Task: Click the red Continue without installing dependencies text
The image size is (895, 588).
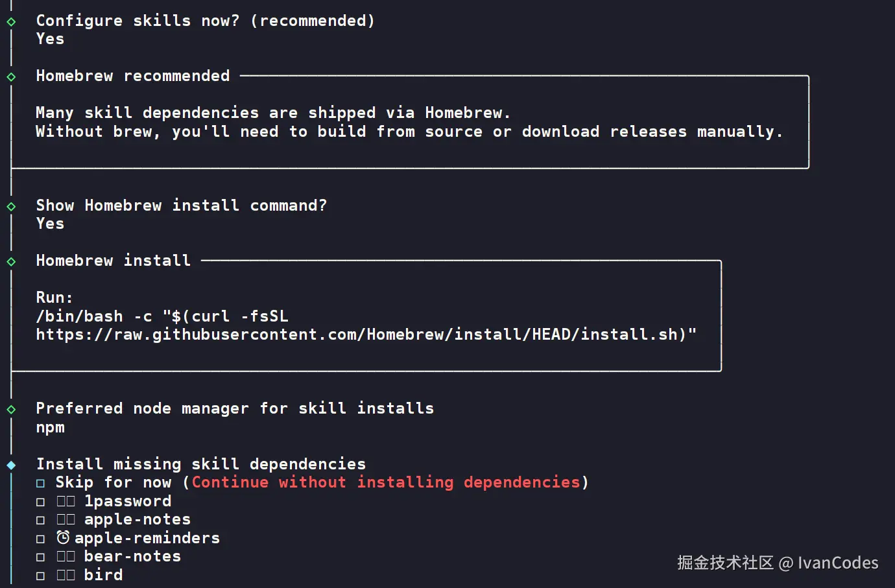Action: point(386,482)
